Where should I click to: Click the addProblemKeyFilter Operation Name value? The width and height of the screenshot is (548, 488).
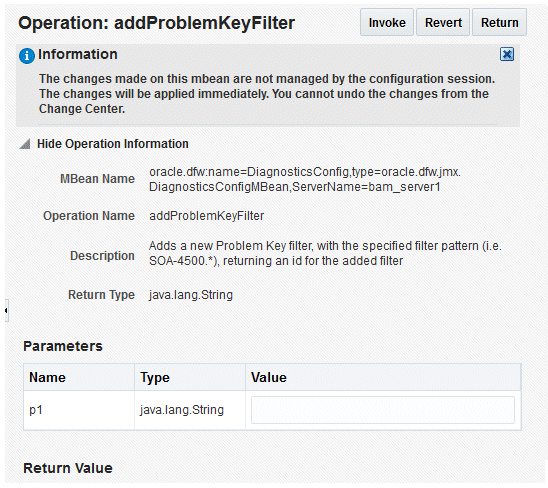(x=207, y=216)
